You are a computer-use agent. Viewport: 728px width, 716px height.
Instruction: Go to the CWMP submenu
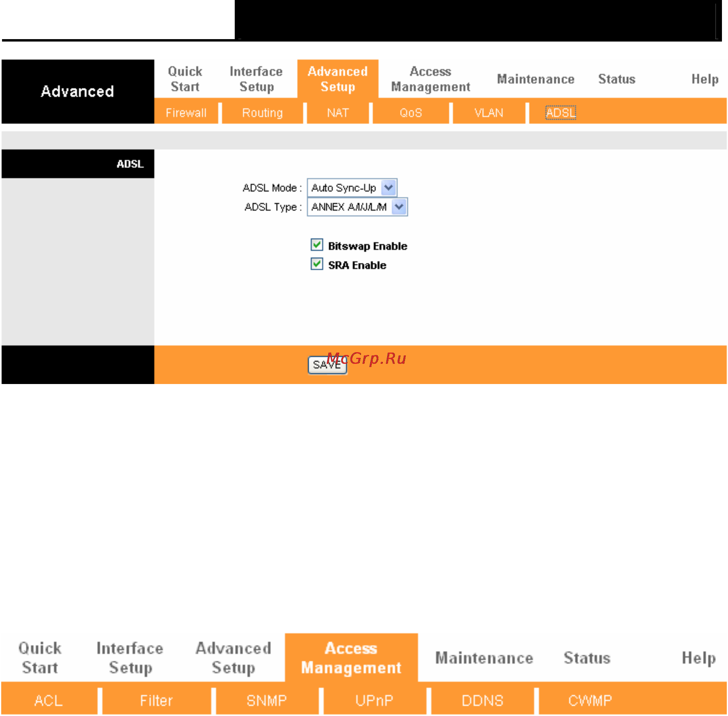(x=590, y=701)
